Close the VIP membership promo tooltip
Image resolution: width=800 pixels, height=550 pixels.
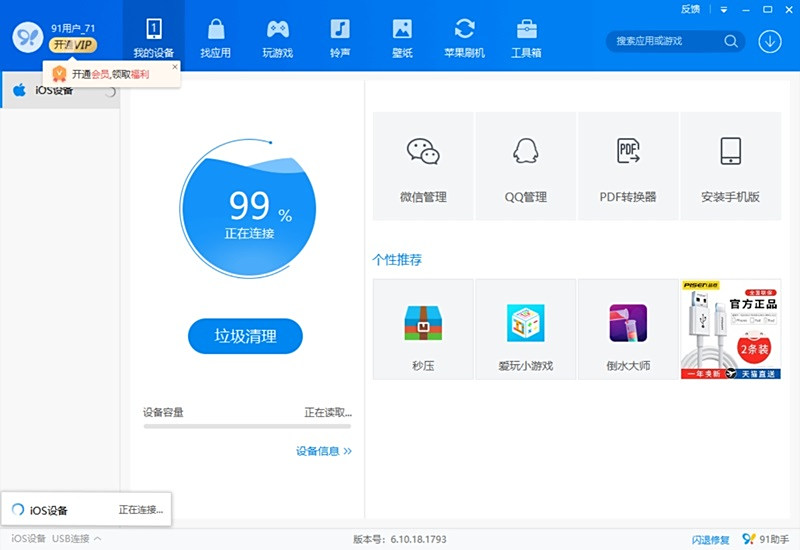point(175,67)
